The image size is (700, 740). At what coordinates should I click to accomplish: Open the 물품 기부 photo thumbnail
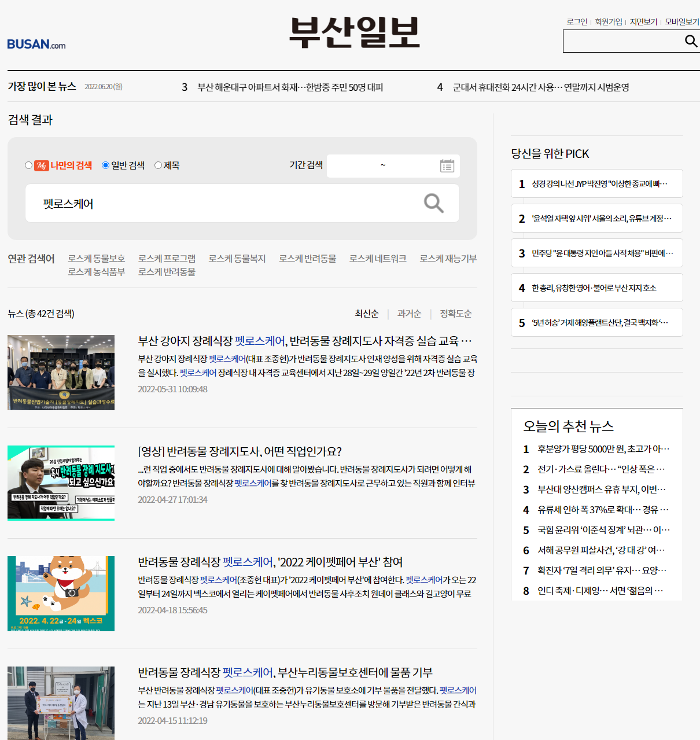coord(61,703)
